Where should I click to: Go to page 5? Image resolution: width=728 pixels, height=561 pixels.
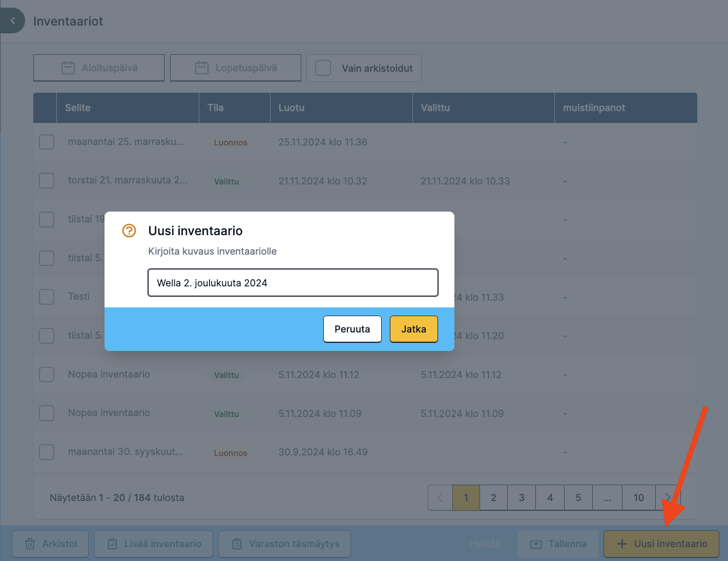pyautogui.click(x=578, y=497)
